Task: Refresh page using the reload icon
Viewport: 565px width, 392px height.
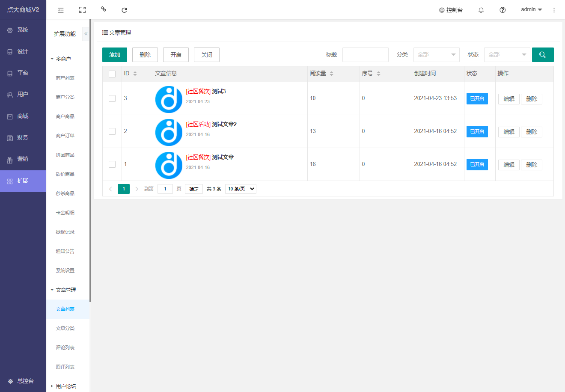Action: [124, 10]
